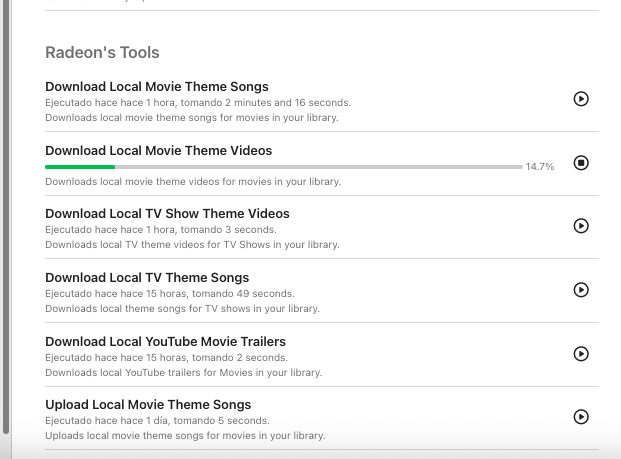Stop the running Movie Theme Videos download
Screen dimensions: 621x459
click(581, 163)
